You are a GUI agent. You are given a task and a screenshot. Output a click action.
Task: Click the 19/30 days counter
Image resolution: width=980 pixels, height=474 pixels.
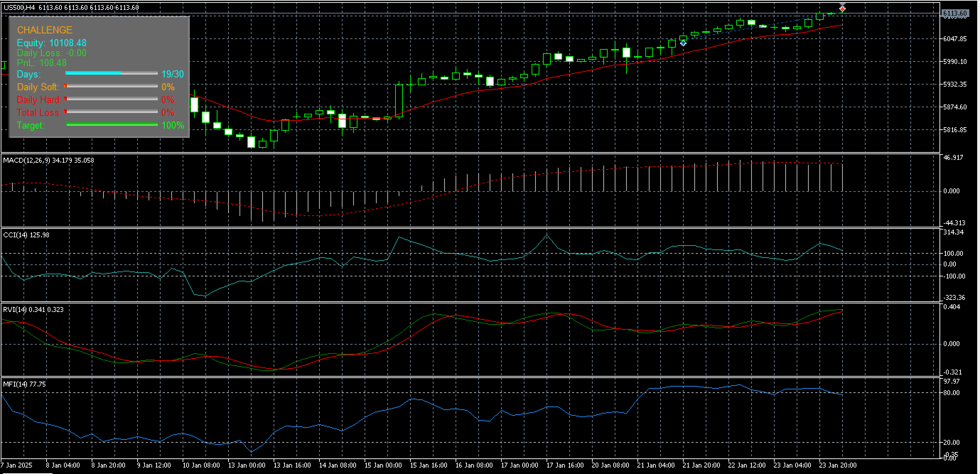click(x=173, y=74)
